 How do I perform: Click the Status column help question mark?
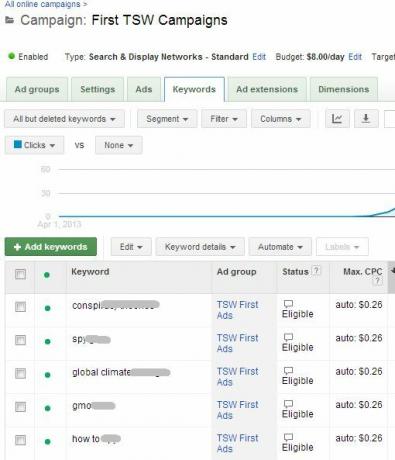coord(316,271)
